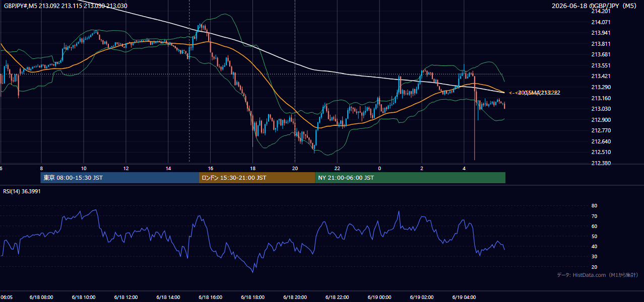Click the 6/18 12:00 date label

pyautogui.click(x=126, y=297)
